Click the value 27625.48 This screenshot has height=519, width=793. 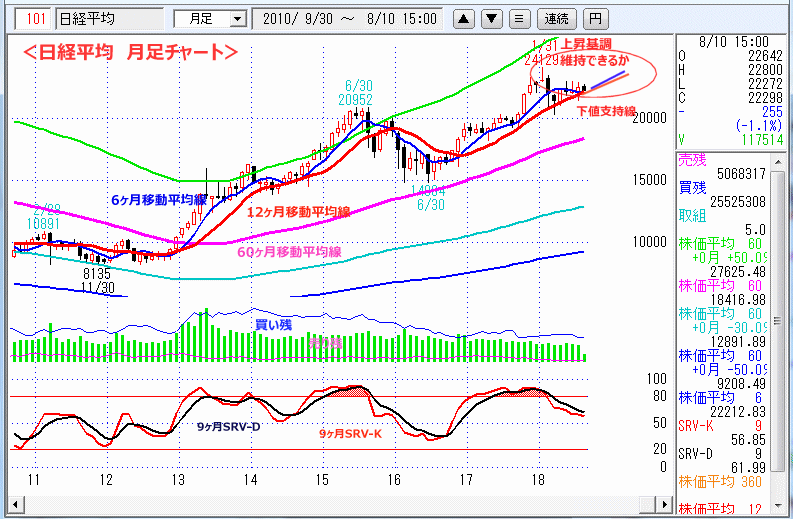738,272
